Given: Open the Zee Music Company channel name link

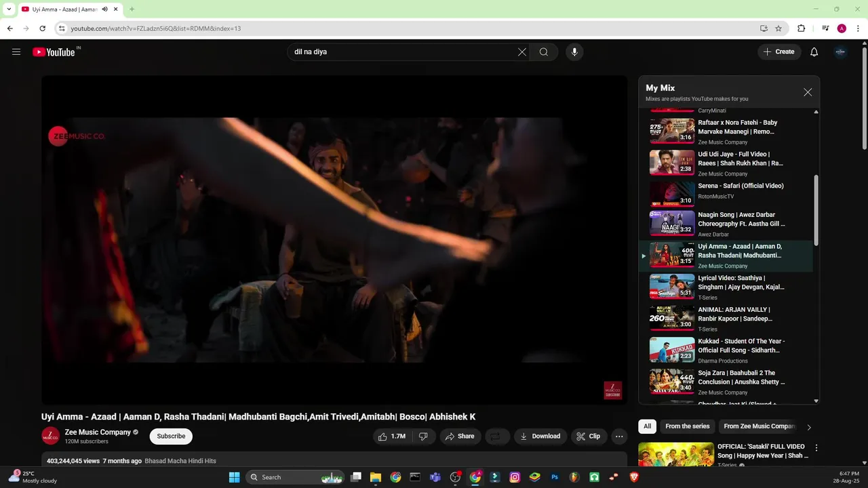Looking at the screenshot, I should [x=98, y=432].
